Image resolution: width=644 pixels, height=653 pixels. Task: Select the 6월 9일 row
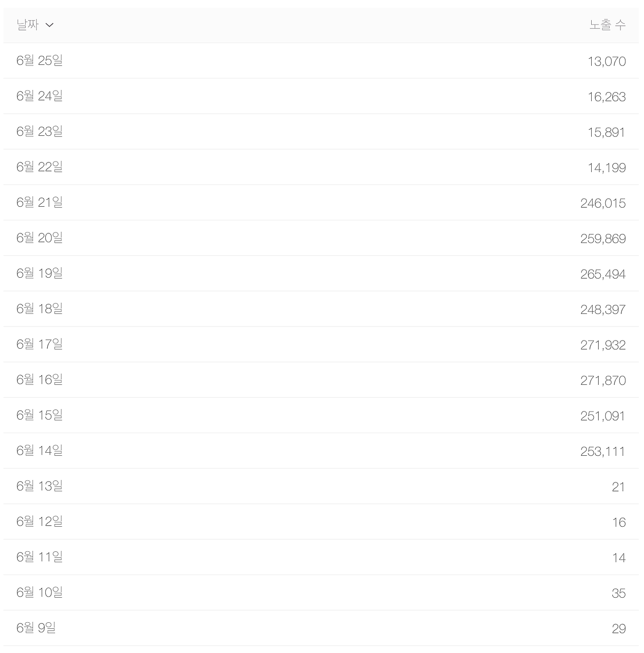(x=321, y=628)
